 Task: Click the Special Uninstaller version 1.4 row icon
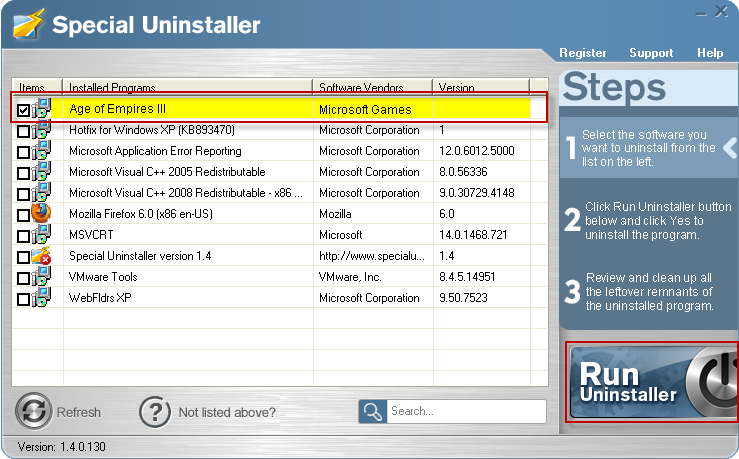click(x=41, y=255)
